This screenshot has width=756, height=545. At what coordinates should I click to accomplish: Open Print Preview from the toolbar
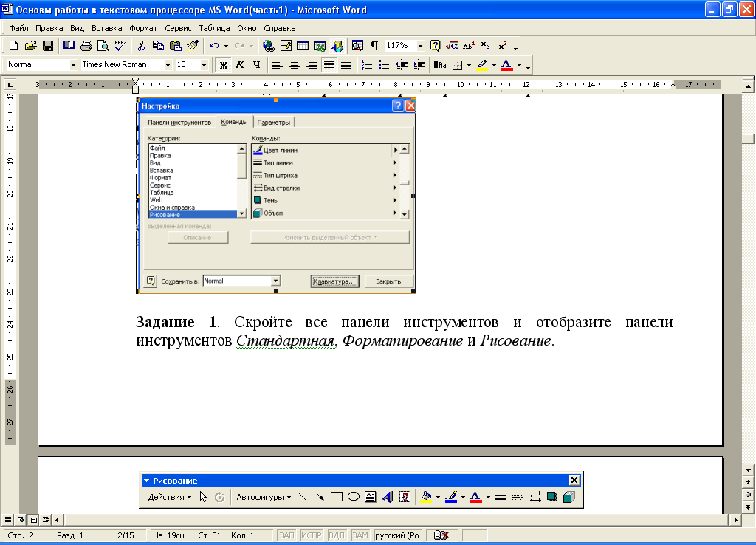click(103, 46)
